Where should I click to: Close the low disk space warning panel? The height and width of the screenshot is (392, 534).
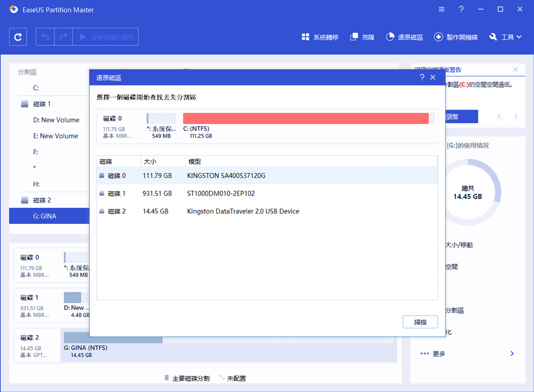point(515,69)
